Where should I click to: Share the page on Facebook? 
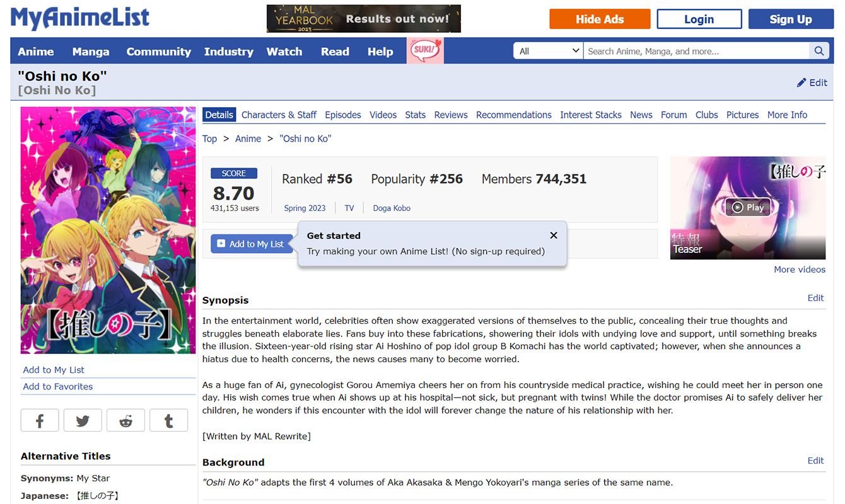click(40, 420)
